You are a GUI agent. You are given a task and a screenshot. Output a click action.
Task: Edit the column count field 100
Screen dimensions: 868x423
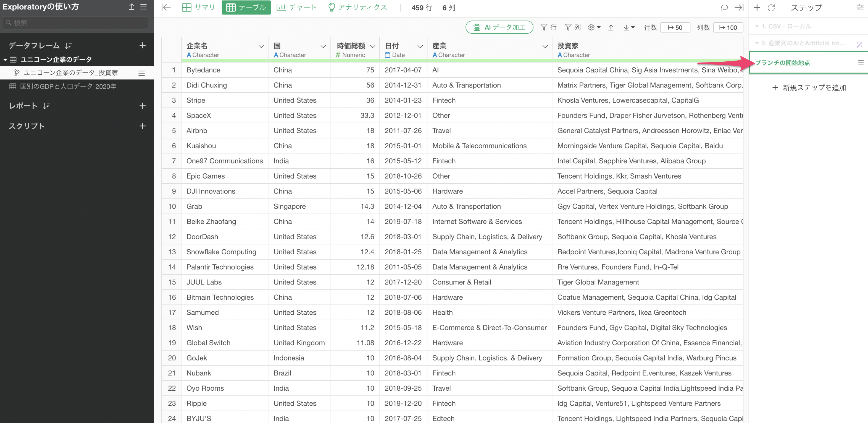(728, 27)
